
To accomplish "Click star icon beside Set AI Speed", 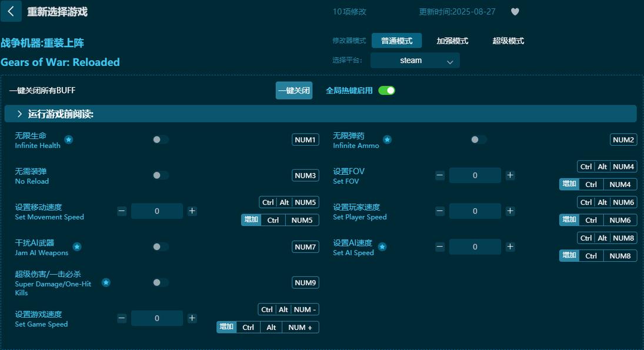I will tap(382, 247).
